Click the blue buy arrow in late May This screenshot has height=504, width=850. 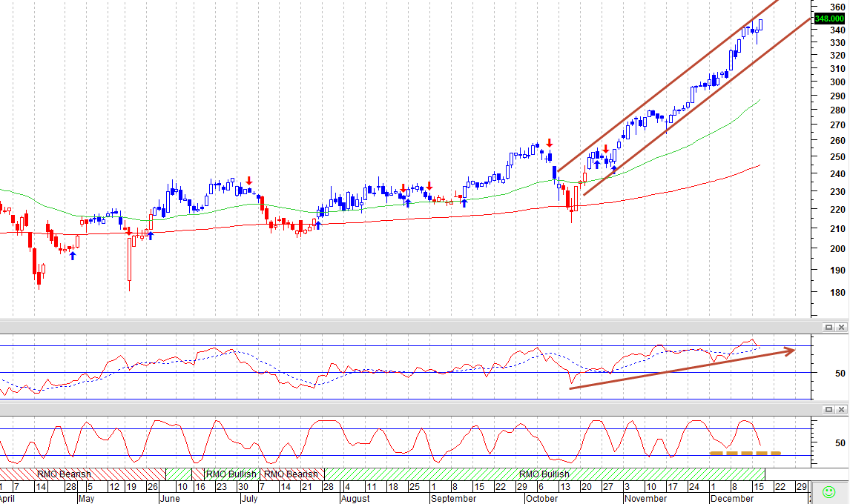151,235
